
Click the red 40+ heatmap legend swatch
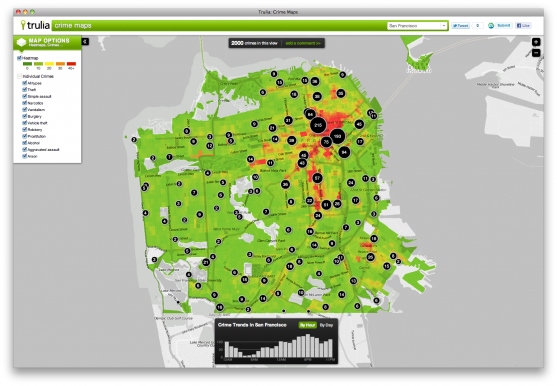coord(71,64)
